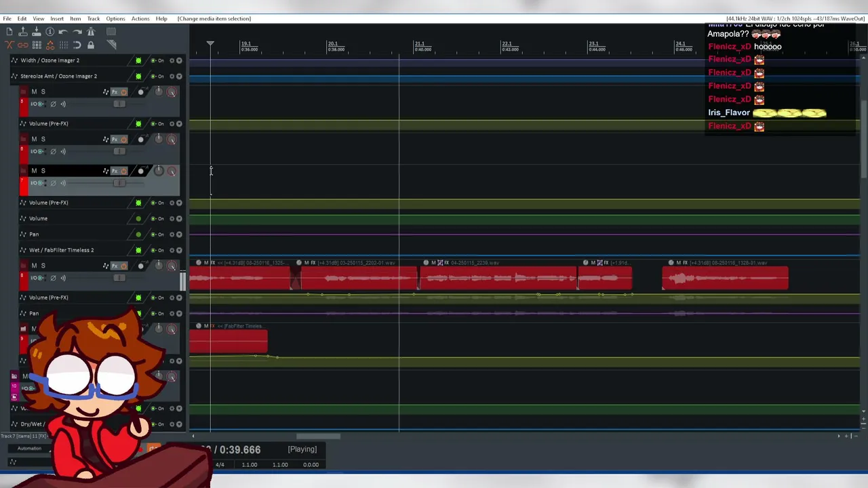
Task: Click the Redo arrow icon
Action: (x=77, y=32)
